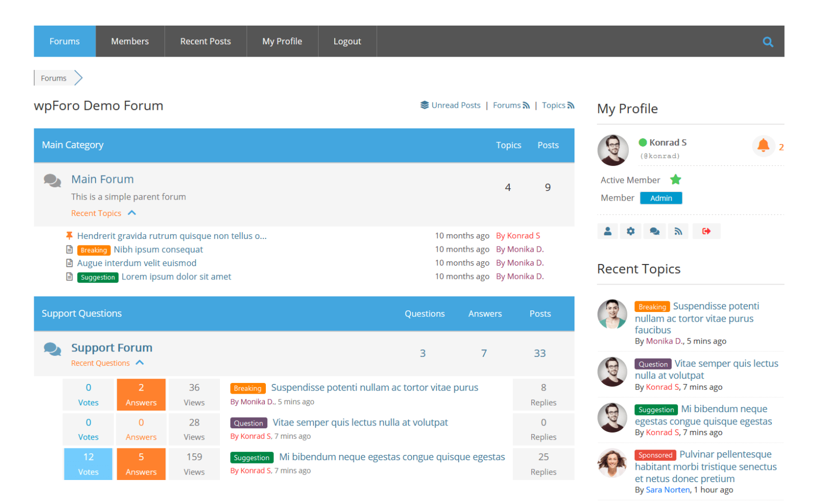Click Monika D.'s avatar in Recent Topics
Screen dimensions: 820x504
click(x=612, y=314)
